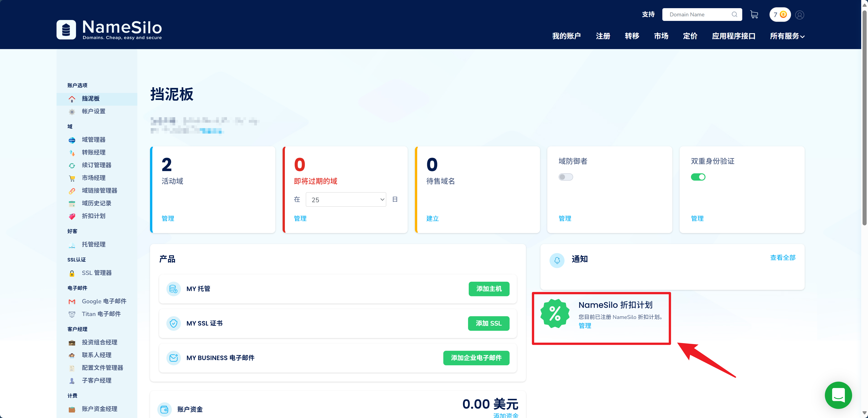Open the 域管理器 sidebar item
The height and width of the screenshot is (418, 868).
94,140
